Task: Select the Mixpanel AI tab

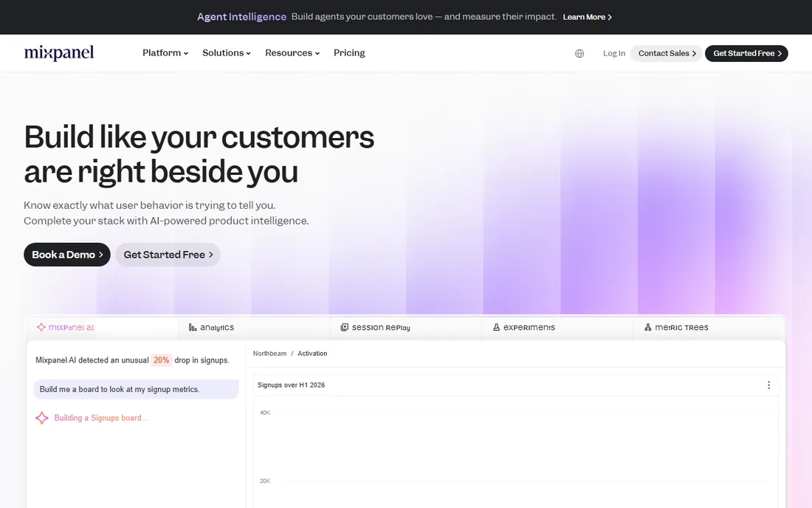Action: 103,327
